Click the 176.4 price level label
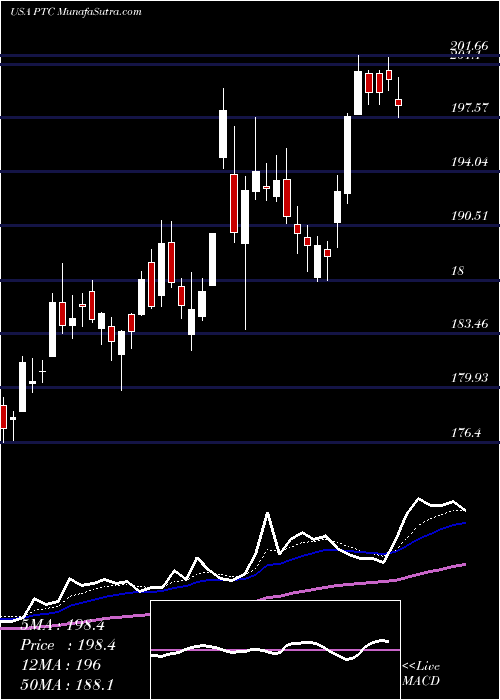Viewport: 500px width, 700px height. pos(466,433)
